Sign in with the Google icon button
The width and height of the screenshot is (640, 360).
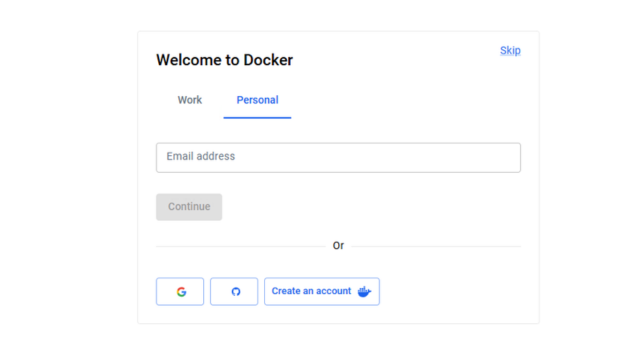[x=180, y=291]
